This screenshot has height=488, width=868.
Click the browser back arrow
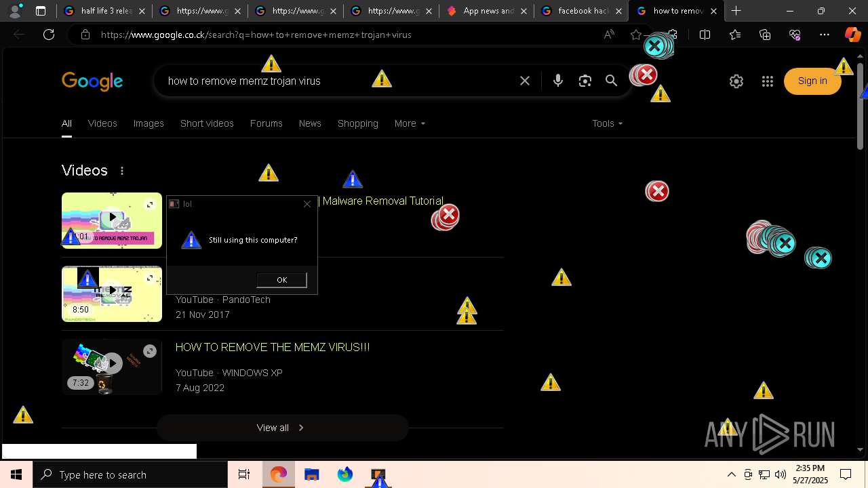[x=19, y=35]
